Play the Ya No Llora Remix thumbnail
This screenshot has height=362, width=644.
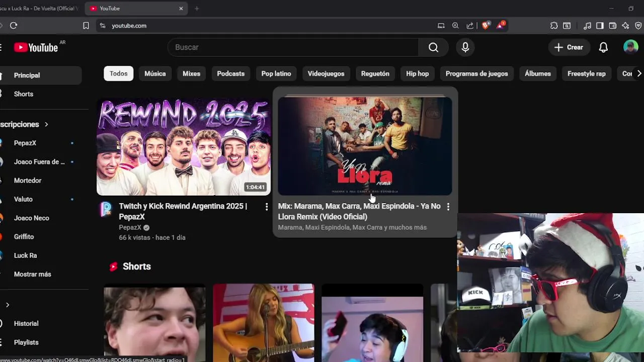coord(365,146)
